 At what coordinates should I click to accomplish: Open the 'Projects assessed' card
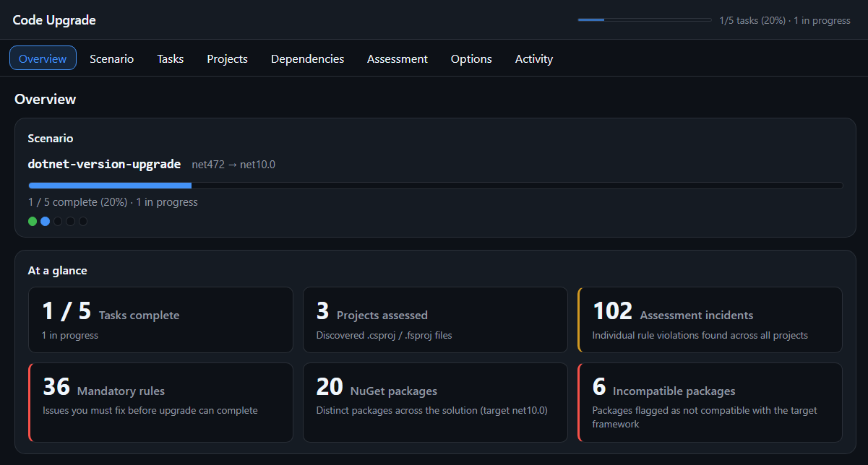(435, 320)
